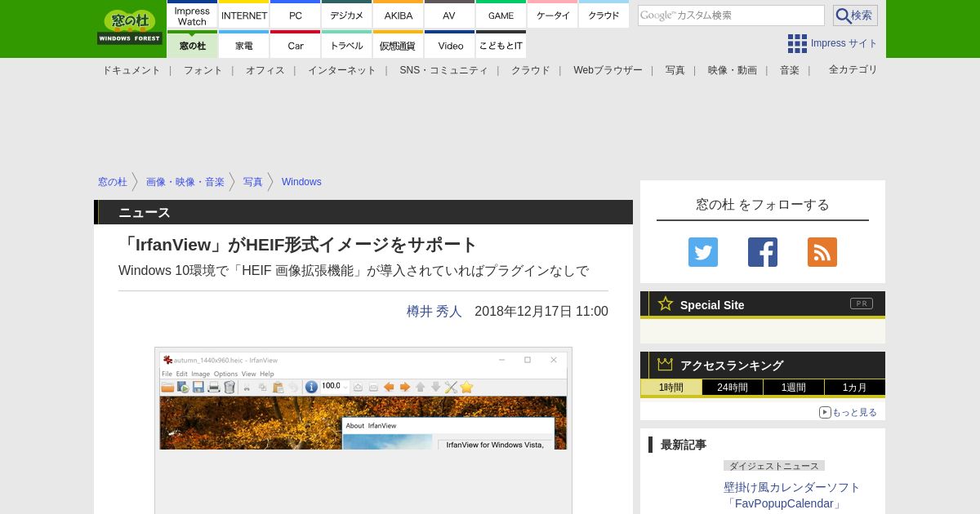Select the 映像・動画 category menu
980x514 pixels.
(x=733, y=70)
